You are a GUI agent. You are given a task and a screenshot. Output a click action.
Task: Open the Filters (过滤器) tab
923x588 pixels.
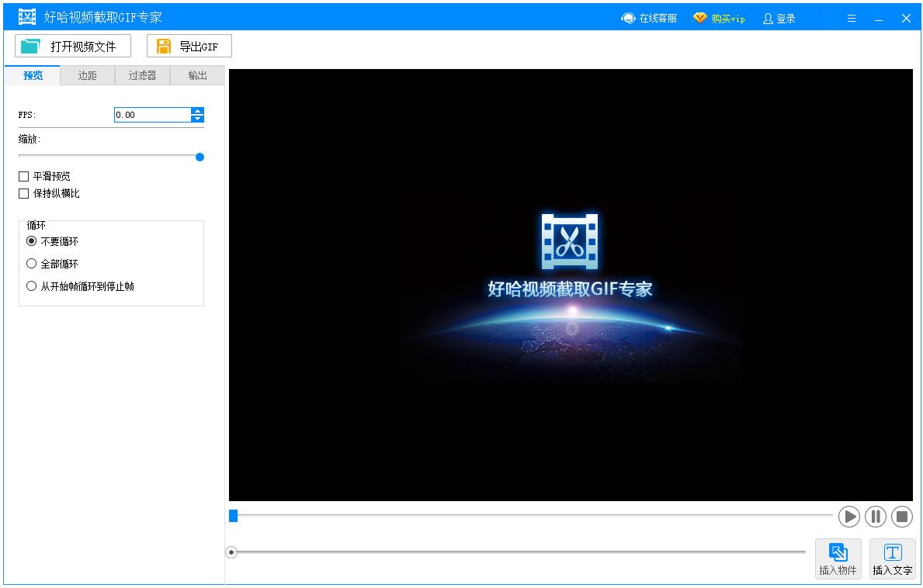pos(142,75)
